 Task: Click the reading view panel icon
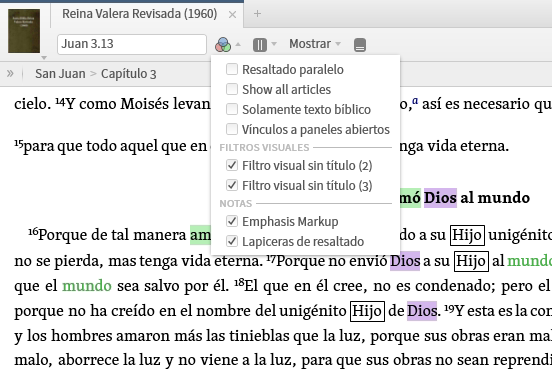pos(360,45)
